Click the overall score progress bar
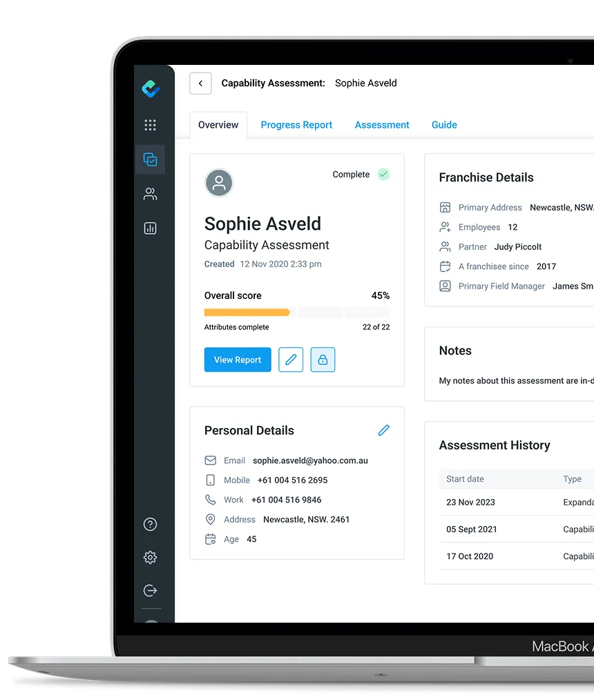 297,313
